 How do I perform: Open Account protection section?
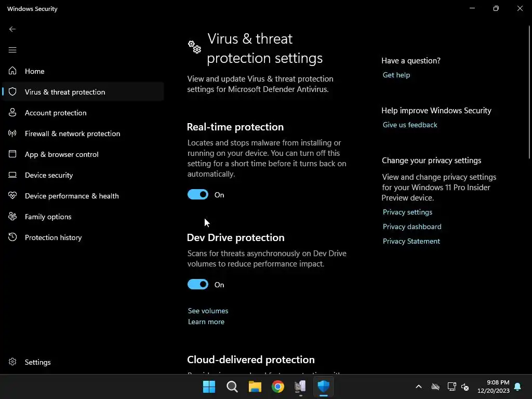[x=83, y=113]
